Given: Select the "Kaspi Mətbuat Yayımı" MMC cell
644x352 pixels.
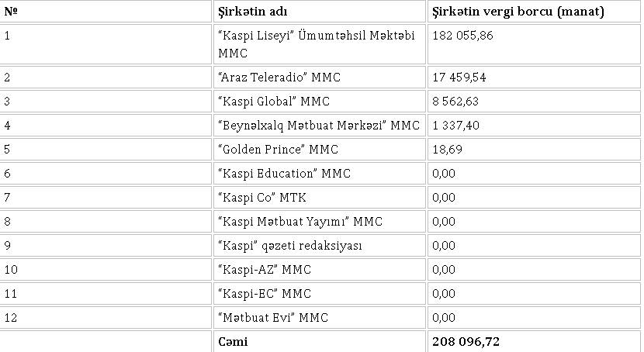Looking at the screenshot, I should 300,222.
